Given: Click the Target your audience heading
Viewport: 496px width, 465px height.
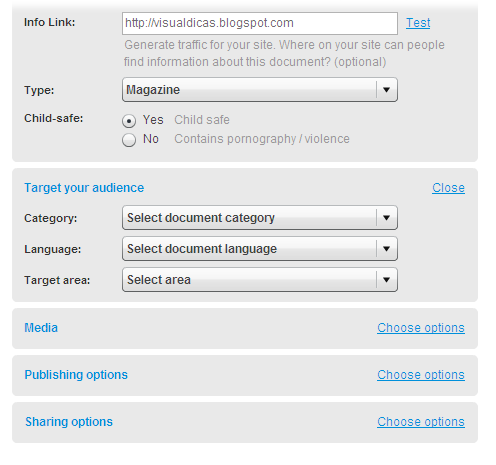Looking at the screenshot, I should click(84, 188).
